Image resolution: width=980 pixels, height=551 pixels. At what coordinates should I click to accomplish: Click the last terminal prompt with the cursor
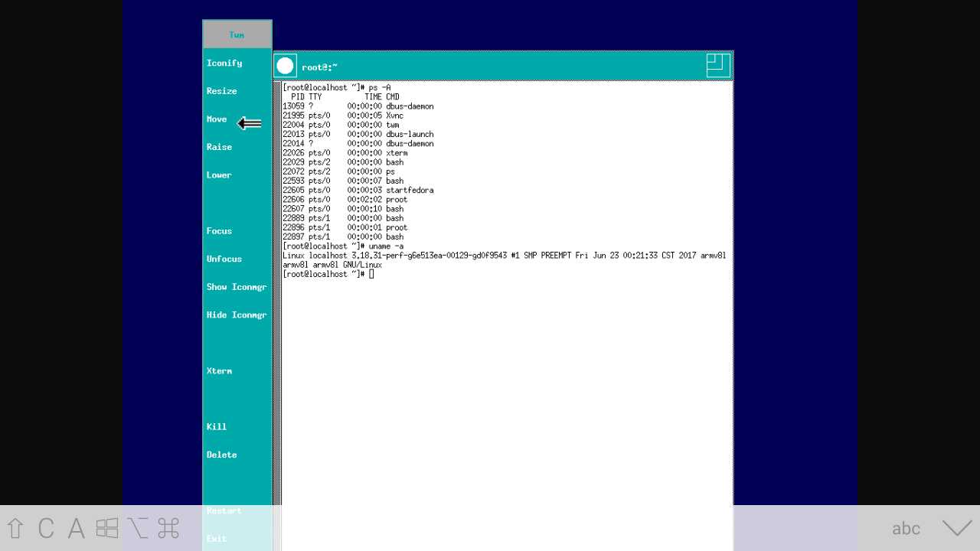click(x=328, y=274)
